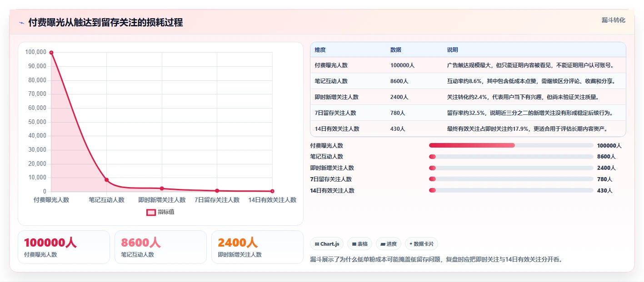
Task: Click the chart data point for 14日有效关注人数
Action: 272,191
